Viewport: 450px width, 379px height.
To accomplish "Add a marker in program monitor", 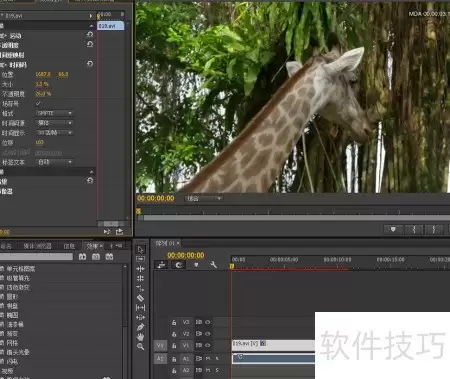I will tap(393, 229).
